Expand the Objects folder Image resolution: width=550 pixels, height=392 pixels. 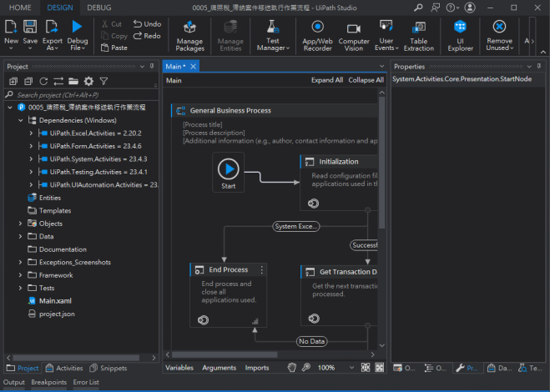coord(20,224)
